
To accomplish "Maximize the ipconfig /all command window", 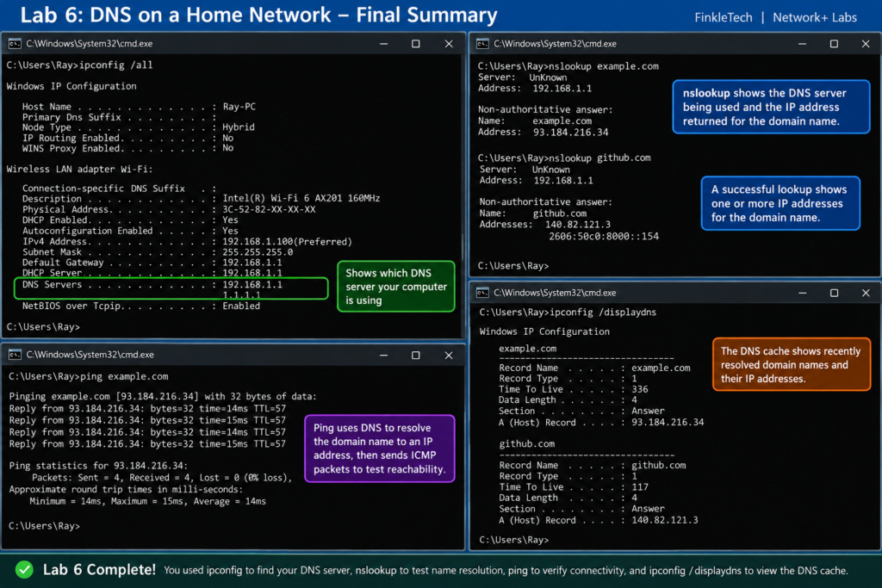I will pos(416,44).
